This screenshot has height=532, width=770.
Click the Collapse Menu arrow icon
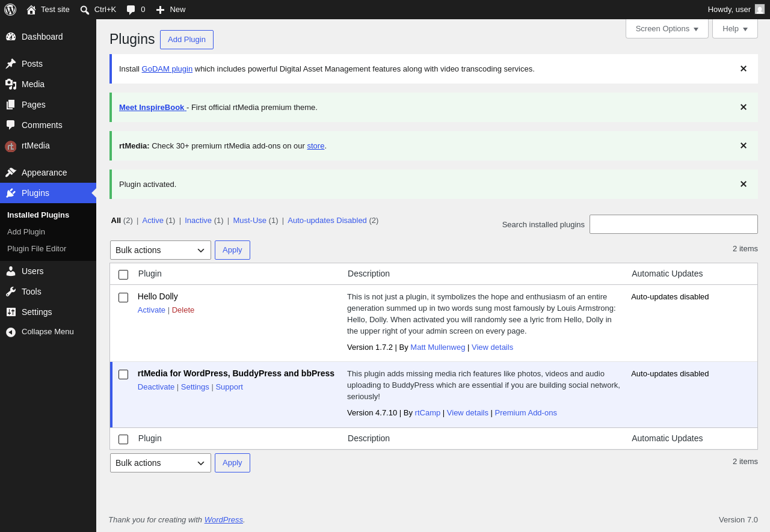pyautogui.click(x=11, y=332)
